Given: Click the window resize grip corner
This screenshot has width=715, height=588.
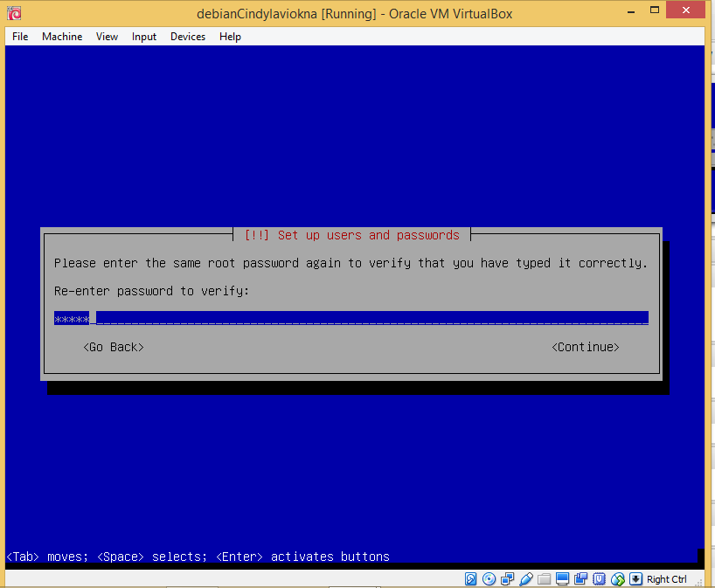Looking at the screenshot, I should pyautogui.click(x=698, y=582).
